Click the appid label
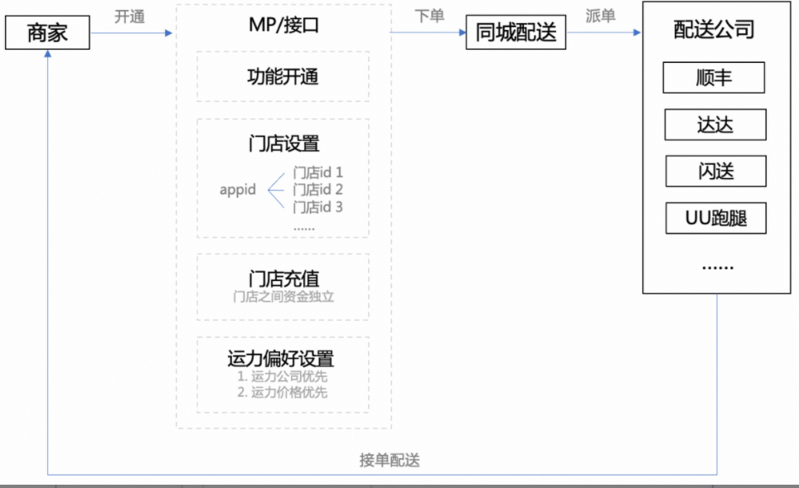 (x=238, y=189)
